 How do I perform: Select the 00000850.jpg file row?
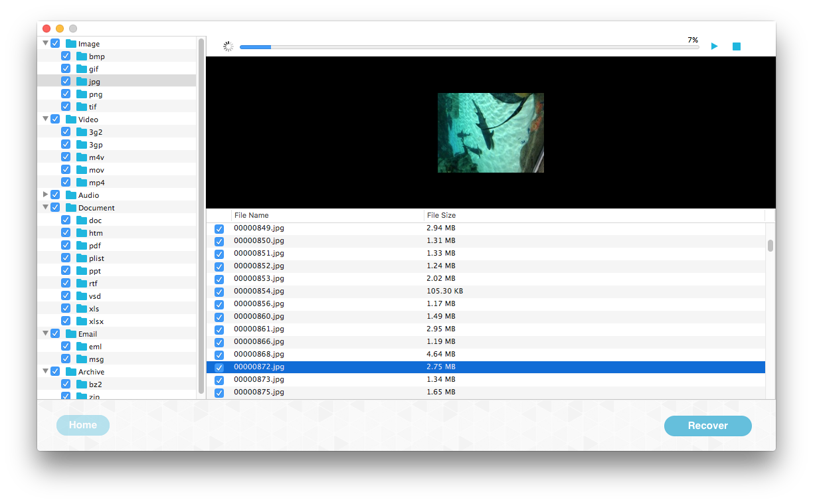(x=486, y=241)
